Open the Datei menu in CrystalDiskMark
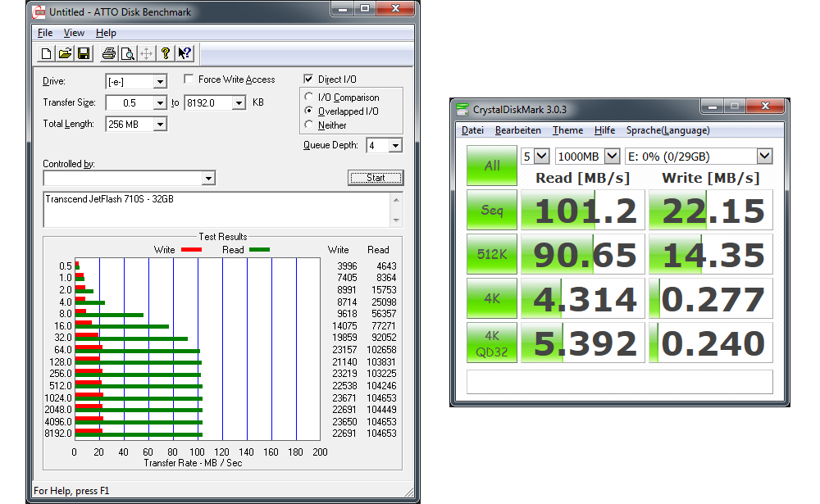The image size is (820, 504). click(472, 130)
